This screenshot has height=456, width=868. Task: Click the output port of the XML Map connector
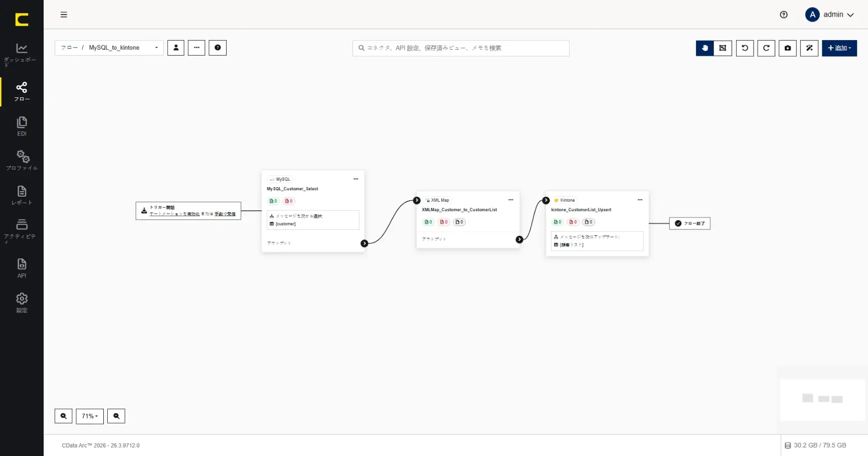point(519,239)
